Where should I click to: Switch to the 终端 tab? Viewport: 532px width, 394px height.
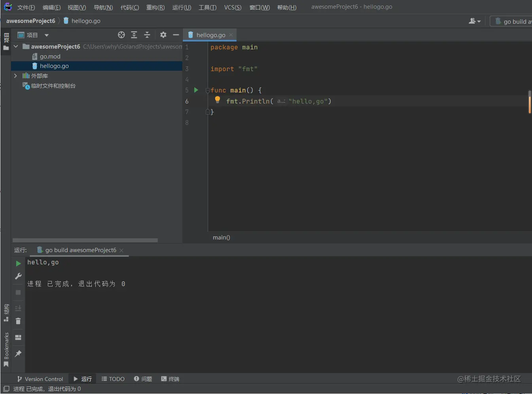(170, 379)
